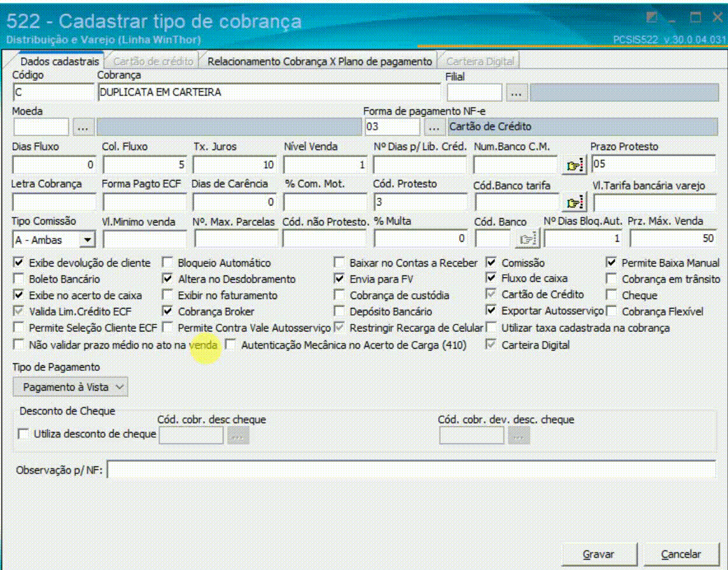Check Utiliza desconto de cheque

[x=23, y=434]
